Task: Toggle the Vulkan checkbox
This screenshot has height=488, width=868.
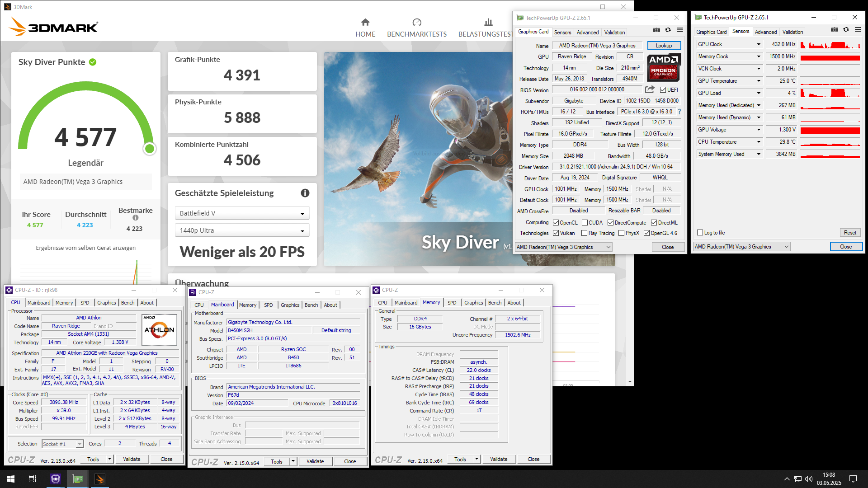Action: (x=556, y=233)
